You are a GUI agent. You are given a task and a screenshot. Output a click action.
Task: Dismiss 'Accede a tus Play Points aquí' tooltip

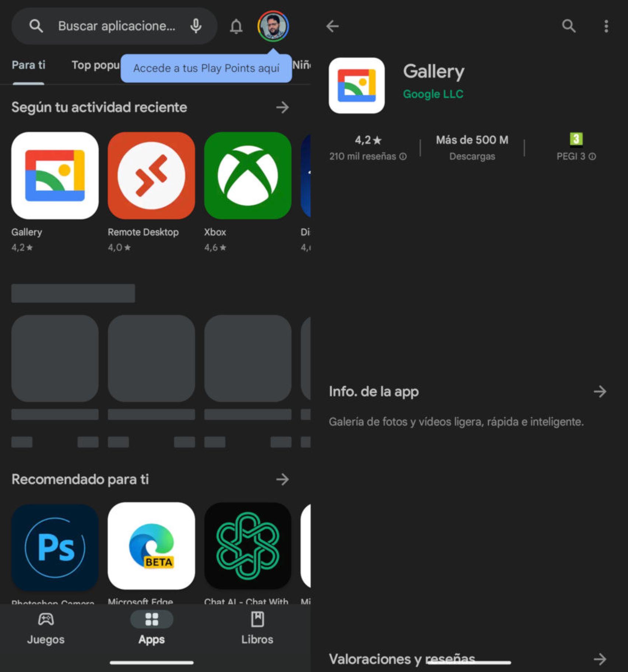[206, 68]
